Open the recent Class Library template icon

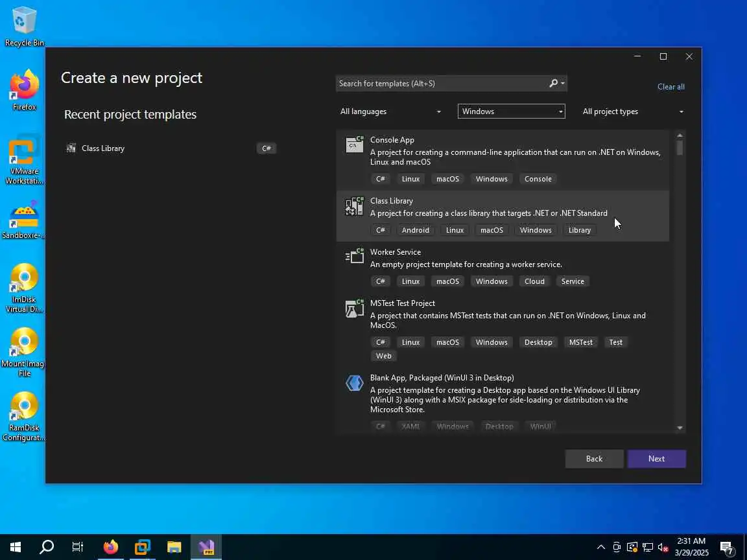pyautogui.click(x=71, y=148)
